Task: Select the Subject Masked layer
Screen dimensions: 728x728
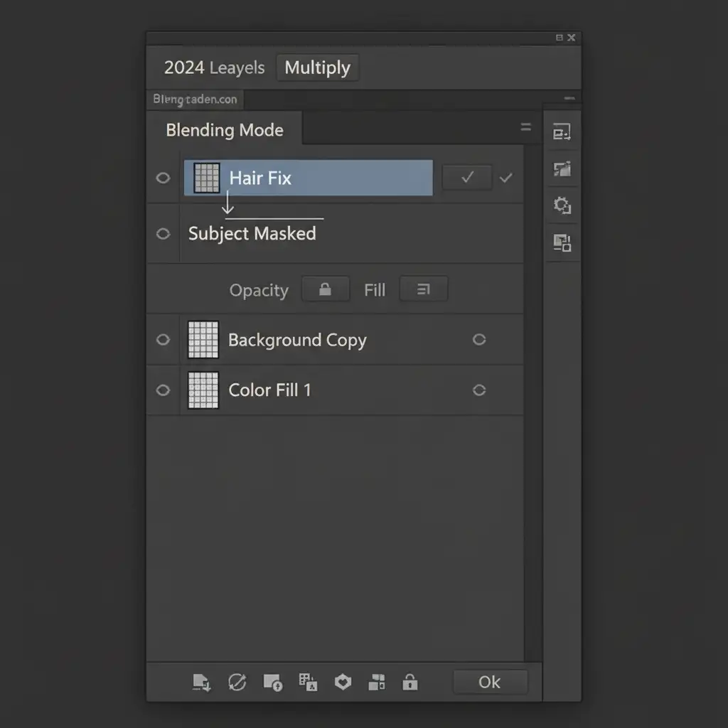Action: (252, 234)
